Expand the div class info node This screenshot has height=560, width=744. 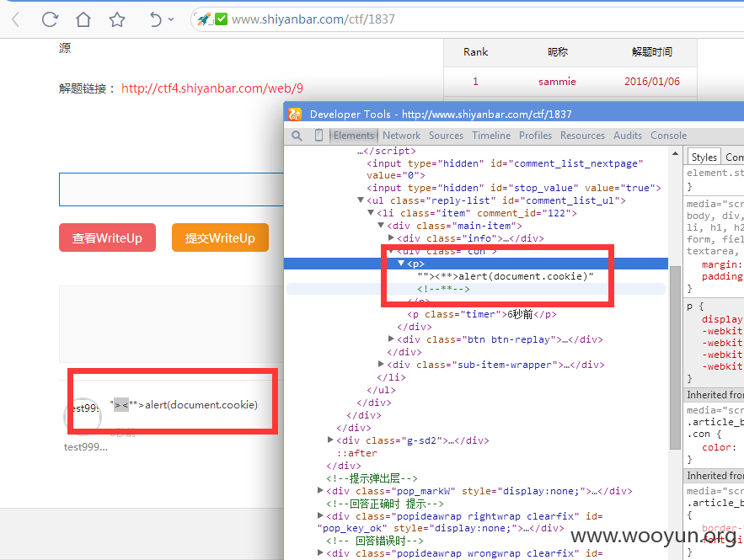[x=391, y=237]
